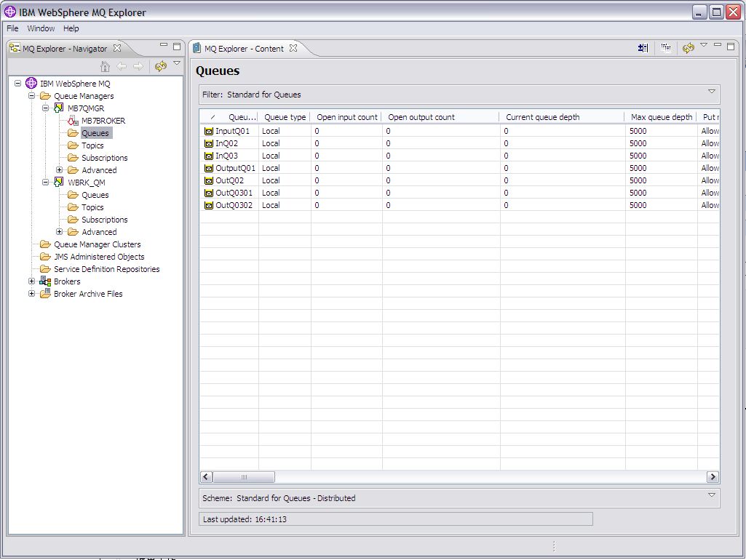Click the OutQ02 queue icon
746x560 pixels.
(208, 180)
